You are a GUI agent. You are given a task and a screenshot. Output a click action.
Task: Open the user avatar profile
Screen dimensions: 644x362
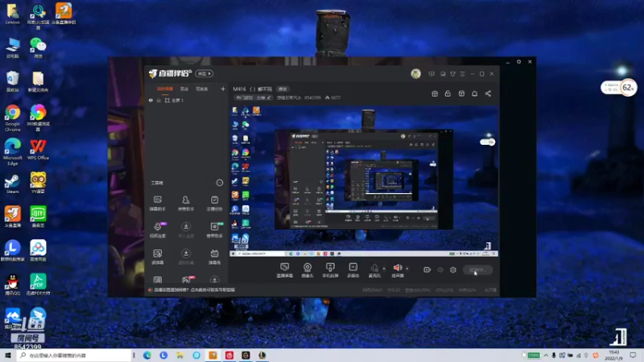(x=415, y=74)
